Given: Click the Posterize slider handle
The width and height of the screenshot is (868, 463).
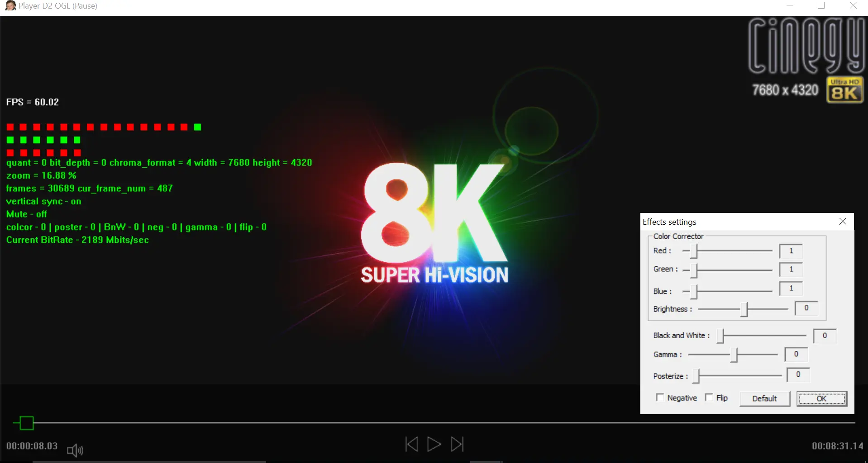Looking at the screenshot, I should pos(696,376).
